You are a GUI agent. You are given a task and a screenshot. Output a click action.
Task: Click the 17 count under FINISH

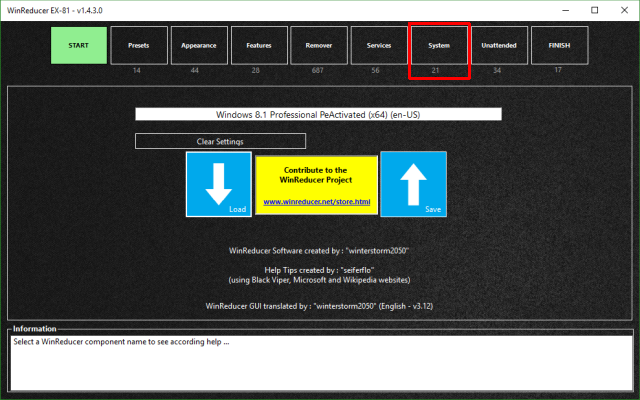[x=558, y=70]
